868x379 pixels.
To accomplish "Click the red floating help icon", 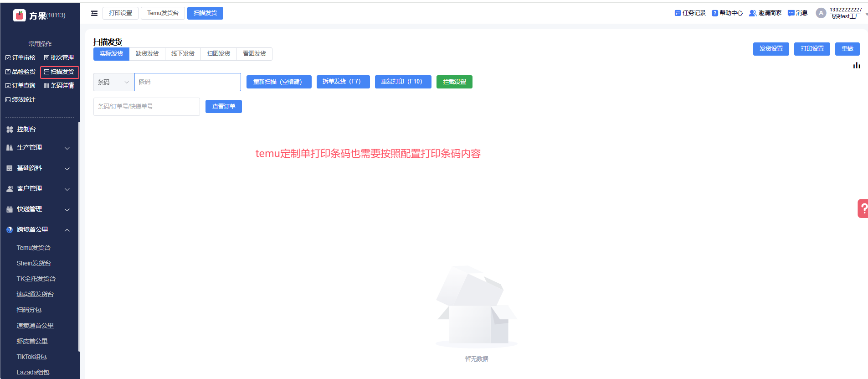I will (863, 208).
